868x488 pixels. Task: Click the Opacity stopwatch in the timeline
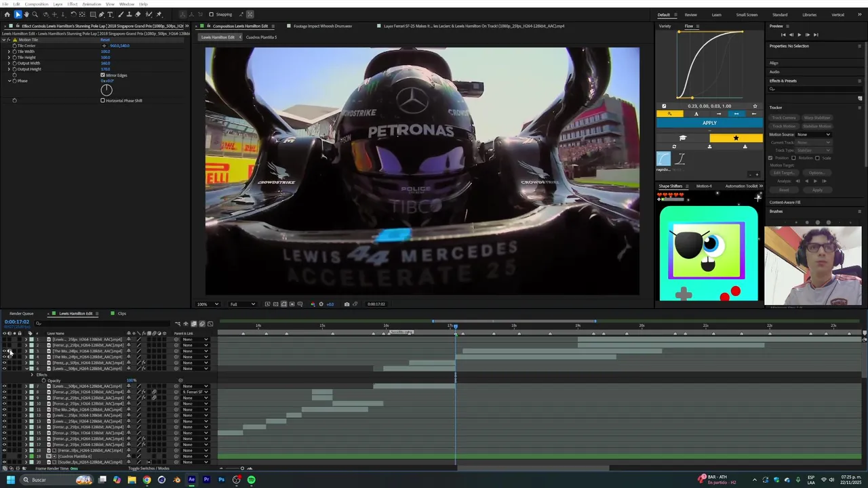[43, 380]
